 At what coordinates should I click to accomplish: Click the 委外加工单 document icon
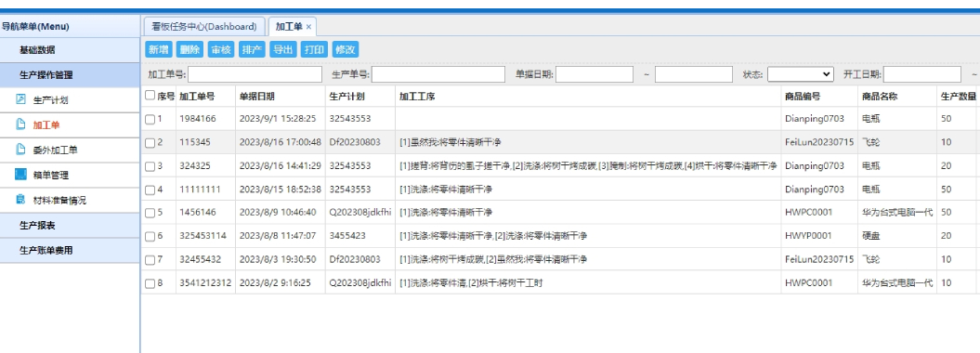pyautogui.click(x=20, y=150)
